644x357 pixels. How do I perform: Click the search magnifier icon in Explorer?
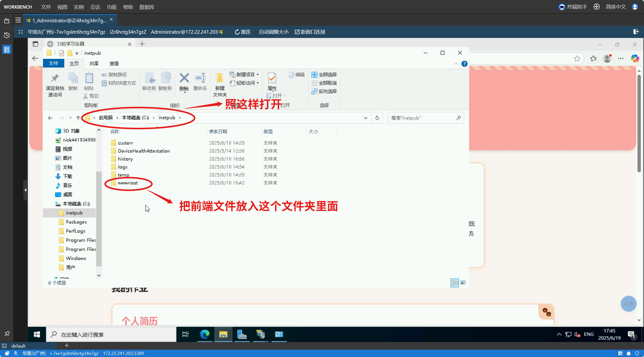pyautogui.click(x=458, y=118)
